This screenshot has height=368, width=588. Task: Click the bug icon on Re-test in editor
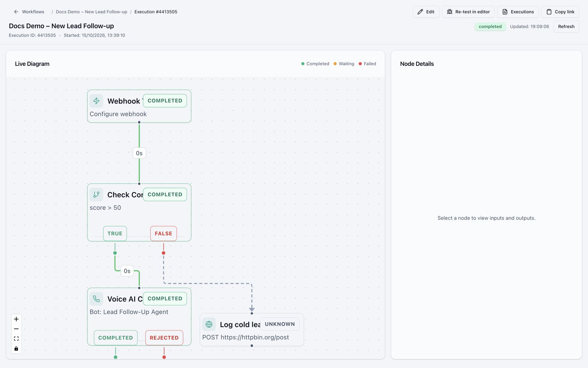(450, 12)
